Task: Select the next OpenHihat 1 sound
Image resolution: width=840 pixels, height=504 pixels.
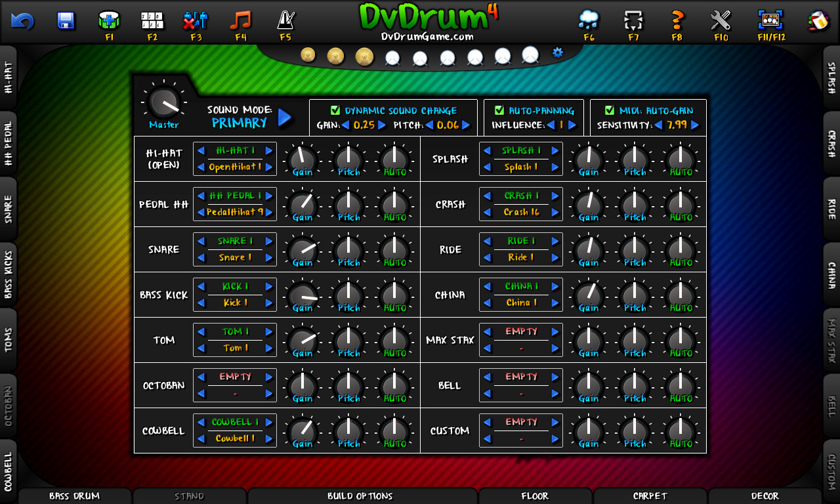Action: click(x=268, y=167)
